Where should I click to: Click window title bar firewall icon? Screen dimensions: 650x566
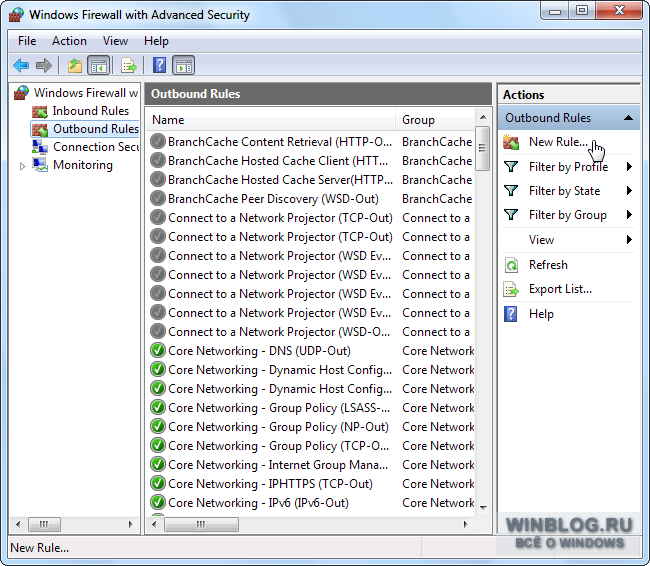coord(17,15)
